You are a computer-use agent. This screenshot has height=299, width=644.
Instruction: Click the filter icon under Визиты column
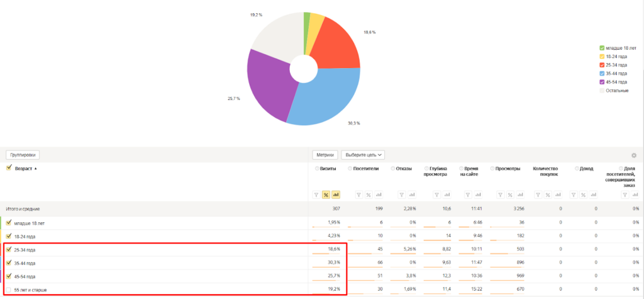[x=316, y=195]
